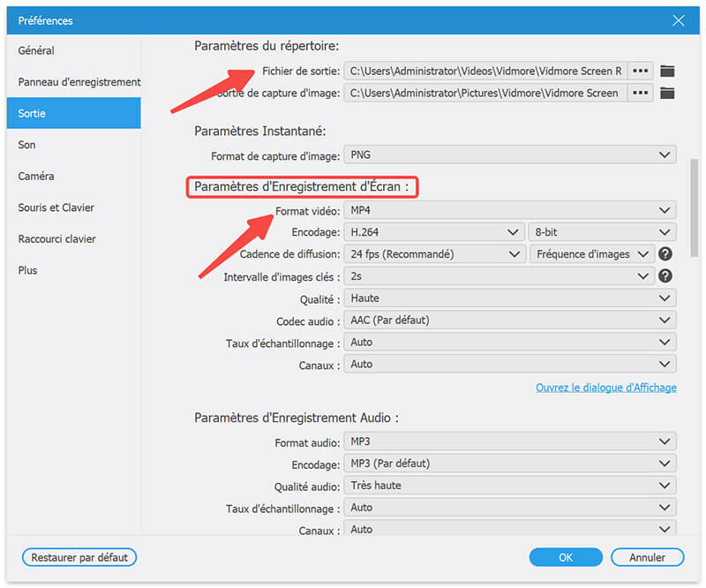The height and width of the screenshot is (588, 706).
Task: Expand Cadence de diffusion 24 fps dropdown
Action: 433,254
